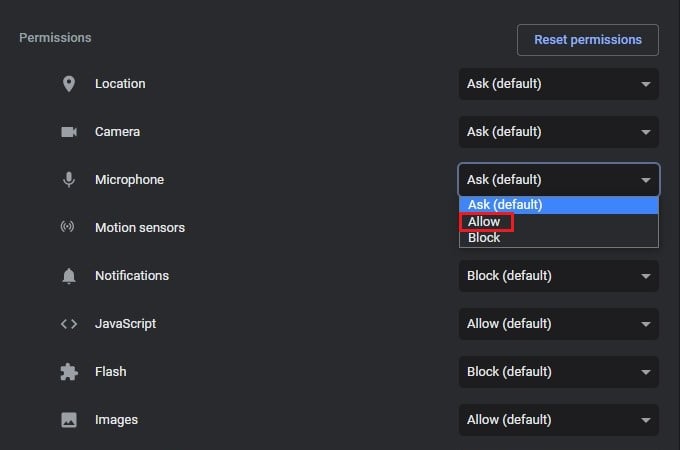Screen dimensions: 680x450
Task: Open the JavaScript Allow (default) dropdown
Action: coord(559,324)
